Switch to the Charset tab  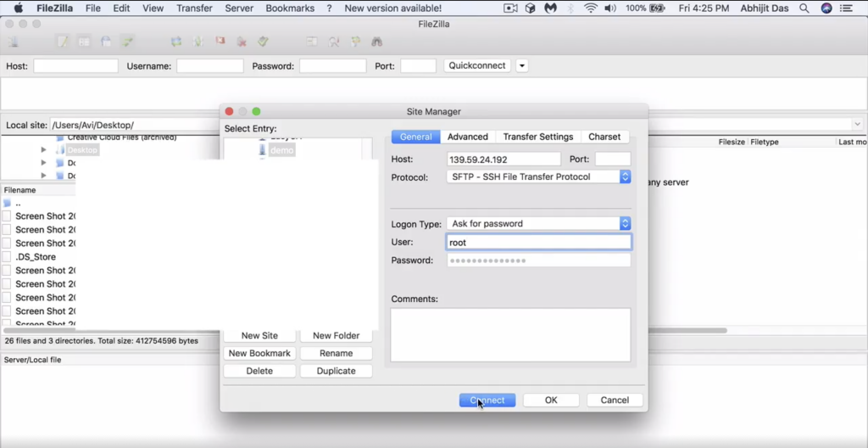[x=604, y=137]
